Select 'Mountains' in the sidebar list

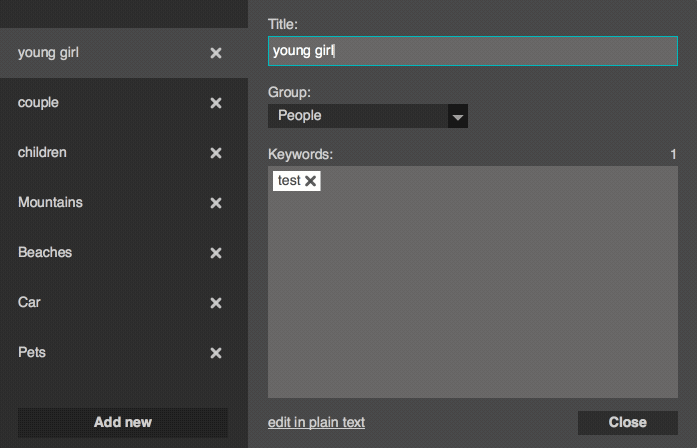(x=124, y=203)
